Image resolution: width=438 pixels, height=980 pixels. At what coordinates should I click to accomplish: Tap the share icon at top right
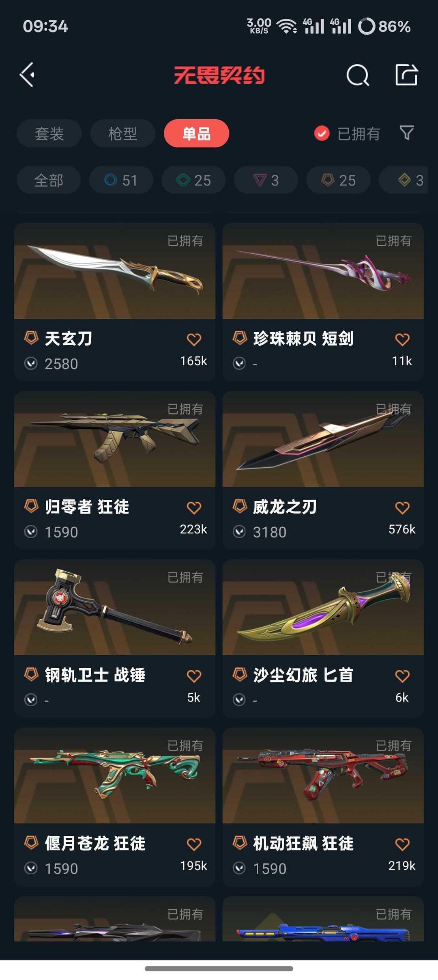click(x=406, y=75)
